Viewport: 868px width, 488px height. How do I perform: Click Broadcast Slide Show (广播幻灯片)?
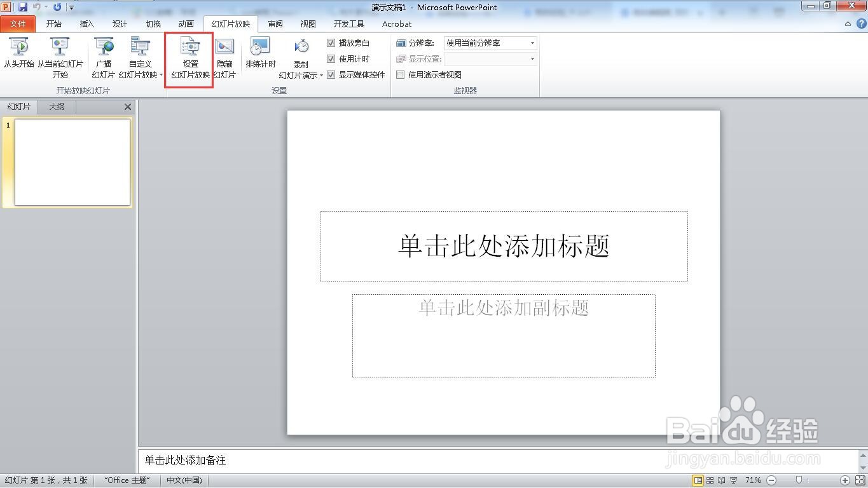(104, 57)
